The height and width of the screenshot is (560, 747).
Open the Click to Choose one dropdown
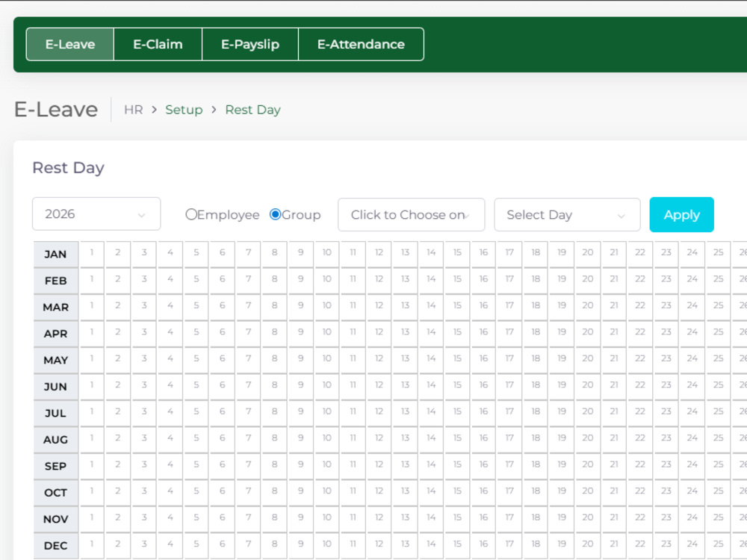411,215
